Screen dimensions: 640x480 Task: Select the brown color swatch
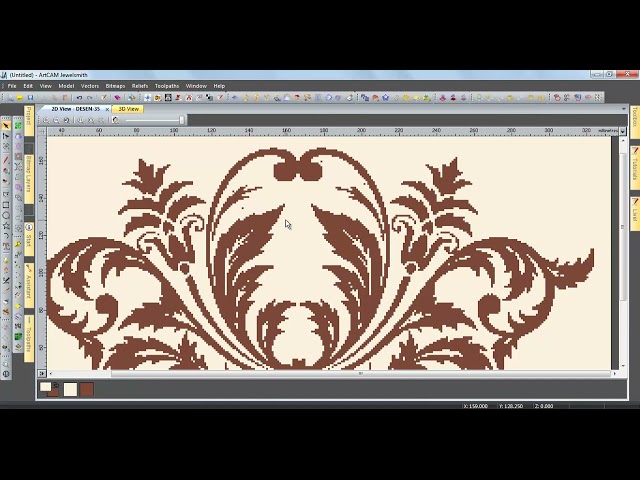[87, 389]
